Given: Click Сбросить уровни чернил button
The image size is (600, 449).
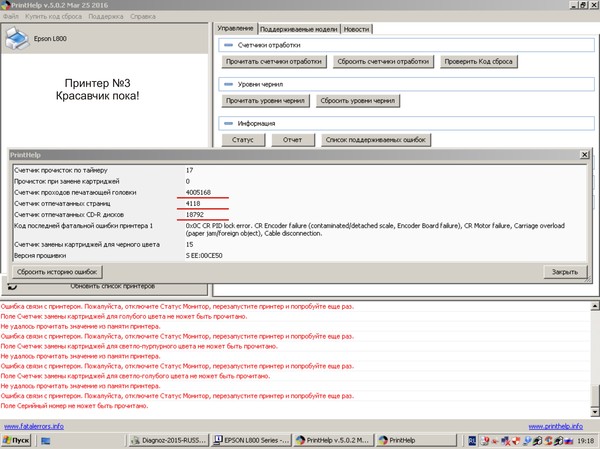Looking at the screenshot, I should tap(358, 101).
